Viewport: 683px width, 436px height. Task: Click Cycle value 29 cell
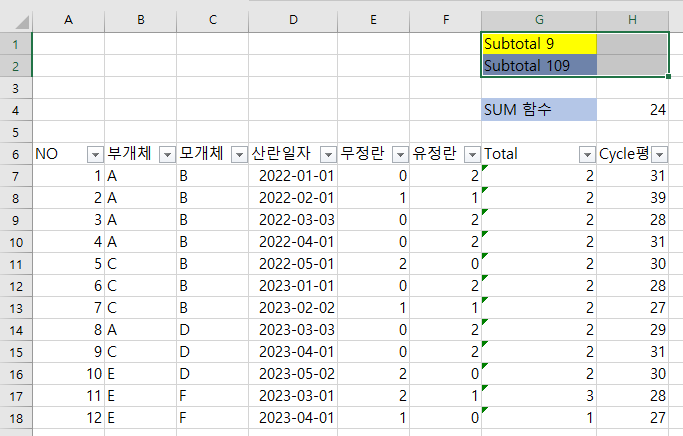click(632, 330)
